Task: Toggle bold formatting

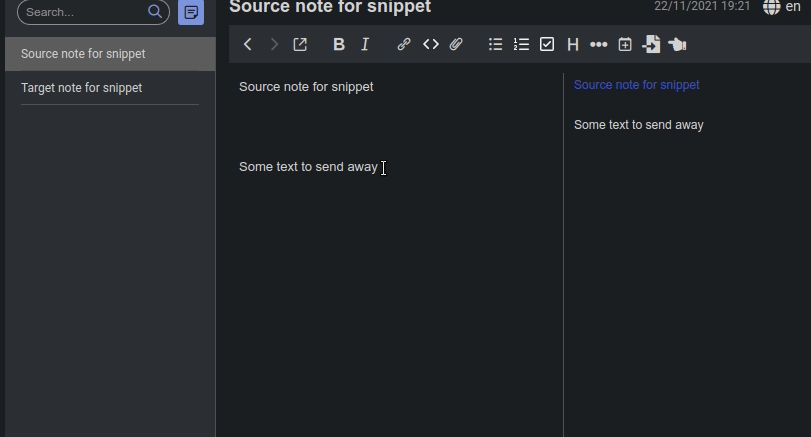Action: pos(339,44)
